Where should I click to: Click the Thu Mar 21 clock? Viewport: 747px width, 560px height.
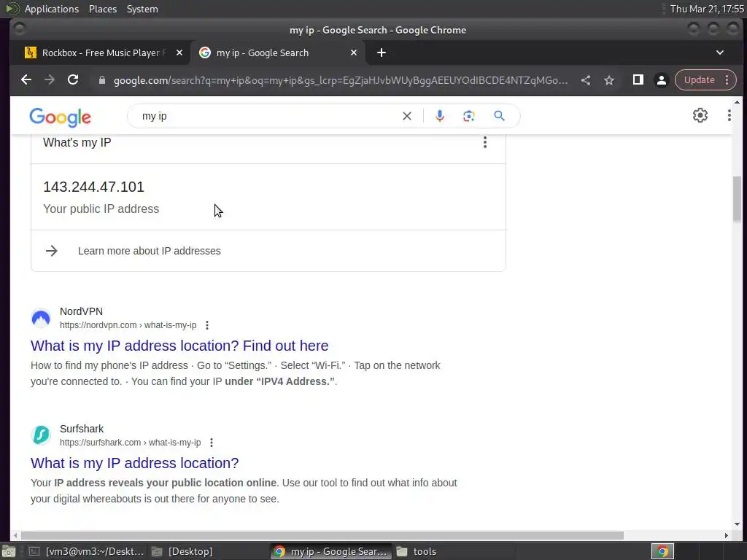point(707,9)
